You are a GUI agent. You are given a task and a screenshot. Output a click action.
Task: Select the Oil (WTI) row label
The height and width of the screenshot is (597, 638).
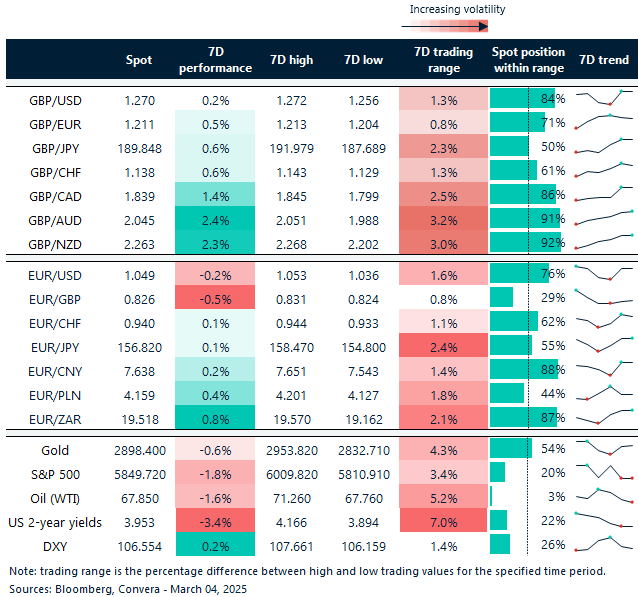coord(55,499)
